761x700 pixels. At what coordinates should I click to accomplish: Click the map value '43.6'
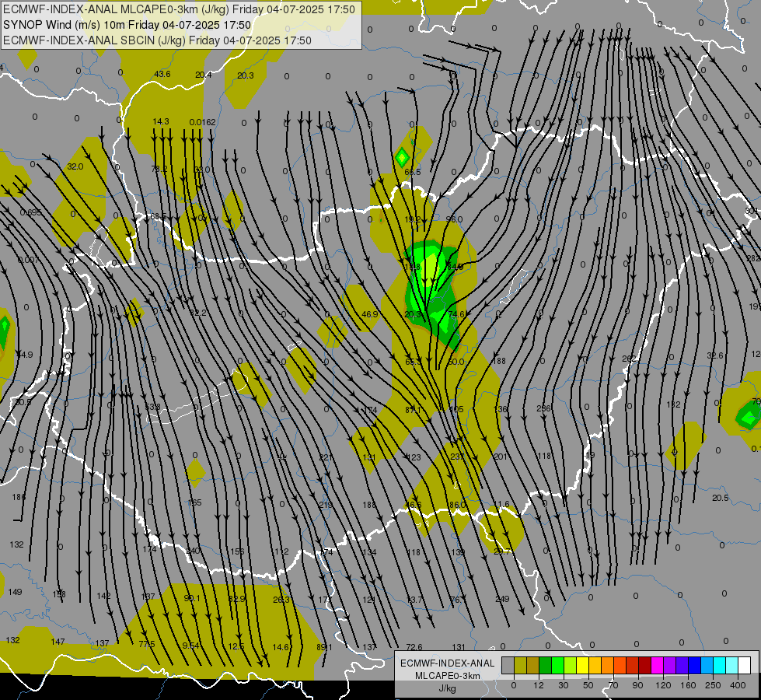pyautogui.click(x=162, y=74)
